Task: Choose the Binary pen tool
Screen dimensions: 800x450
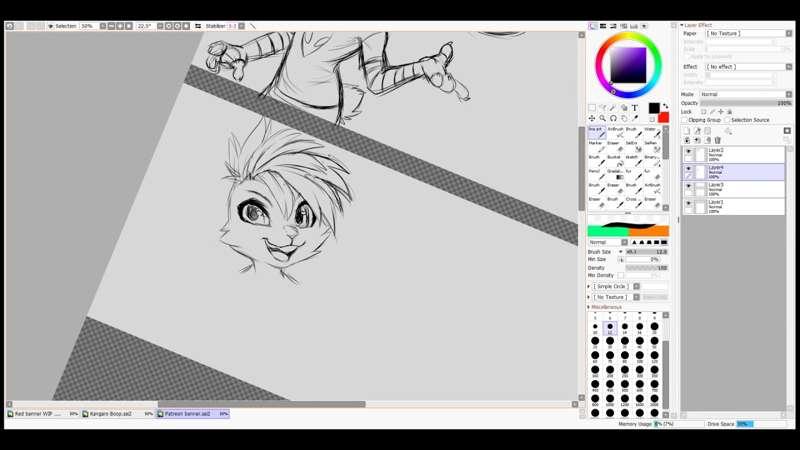Action: (654, 161)
